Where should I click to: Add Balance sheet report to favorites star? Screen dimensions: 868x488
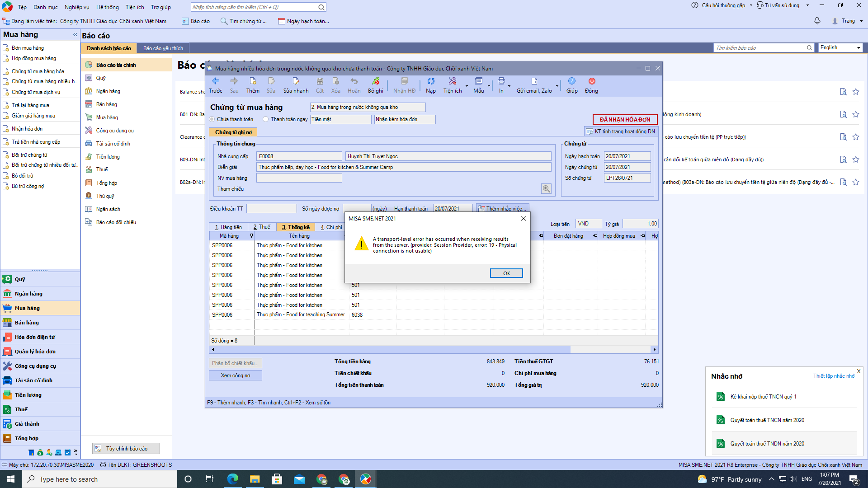856,92
